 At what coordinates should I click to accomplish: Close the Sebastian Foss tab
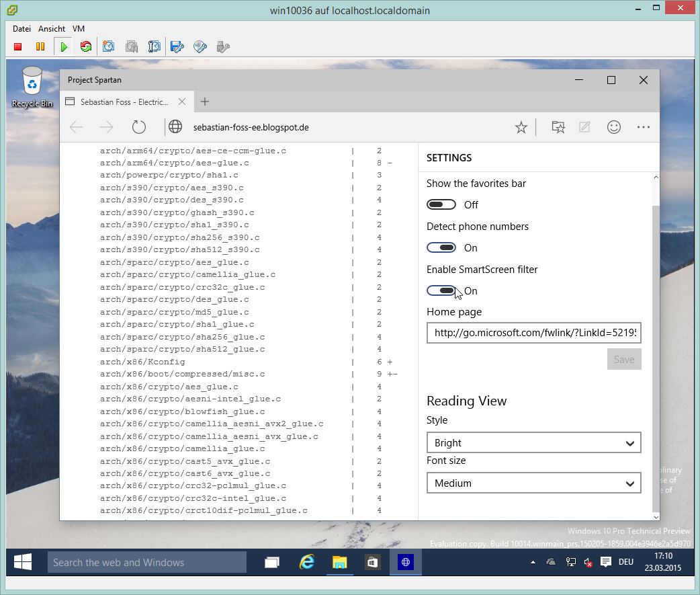click(x=182, y=102)
